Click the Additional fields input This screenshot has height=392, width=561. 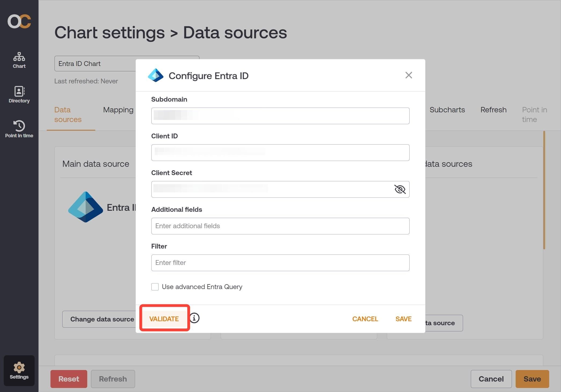[280, 226]
